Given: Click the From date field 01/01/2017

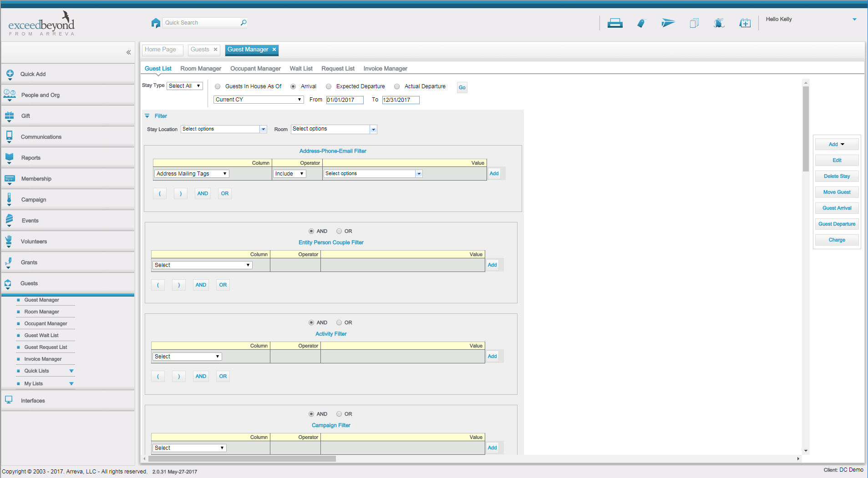Looking at the screenshot, I should pos(345,100).
